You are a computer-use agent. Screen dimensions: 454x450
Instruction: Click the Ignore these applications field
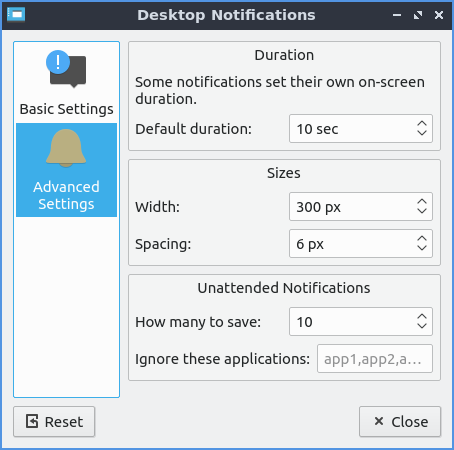[x=375, y=359]
